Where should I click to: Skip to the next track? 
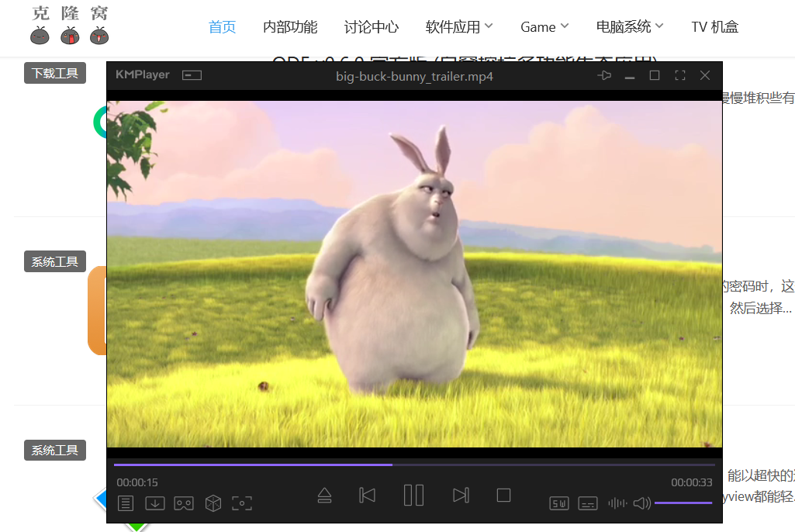click(461, 495)
